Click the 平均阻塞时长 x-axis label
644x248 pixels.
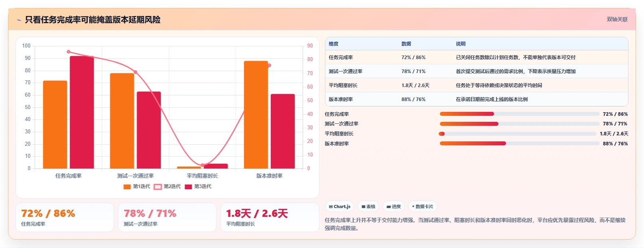(x=203, y=176)
